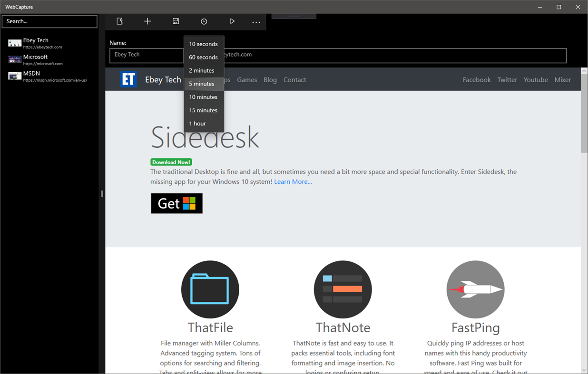This screenshot has width=588, height=374.
Task: Choose 60 seconds in the interval menu
Action: click(203, 57)
